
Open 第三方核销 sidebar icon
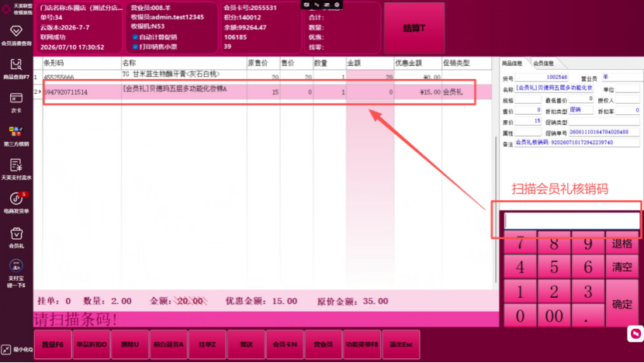tap(16, 136)
